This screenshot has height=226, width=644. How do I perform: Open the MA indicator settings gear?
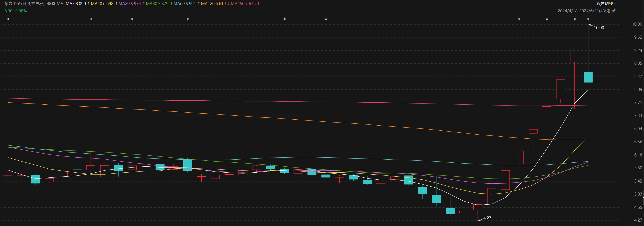(49, 4)
